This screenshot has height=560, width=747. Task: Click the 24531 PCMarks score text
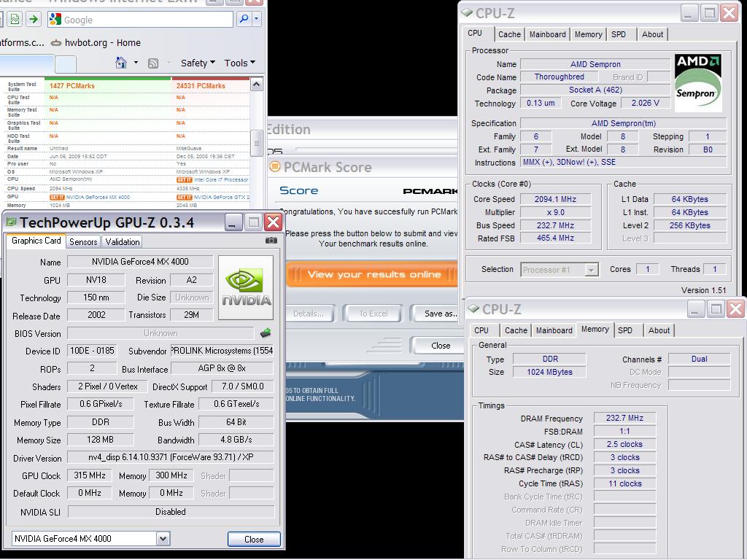(x=201, y=86)
